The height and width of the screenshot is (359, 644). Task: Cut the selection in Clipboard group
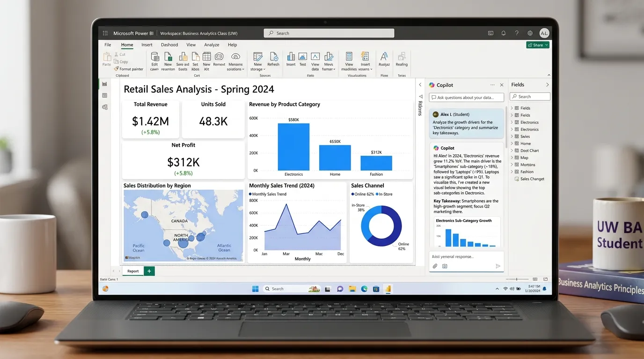(x=119, y=55)
